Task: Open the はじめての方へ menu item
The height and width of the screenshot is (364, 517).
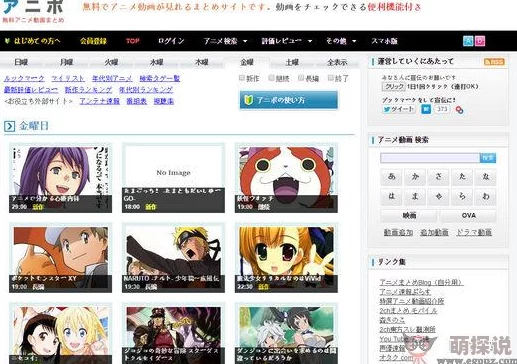Action: pos(37,41)
